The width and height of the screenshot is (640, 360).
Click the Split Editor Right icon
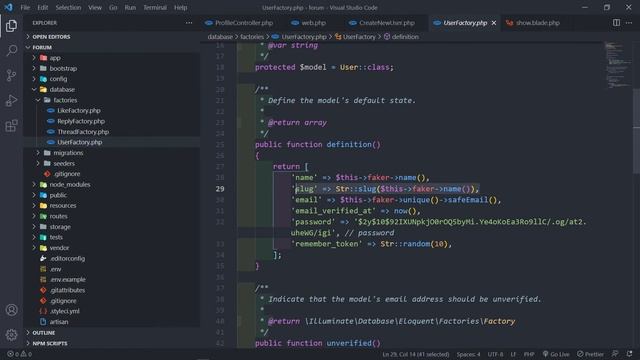[x=616, y=23]
